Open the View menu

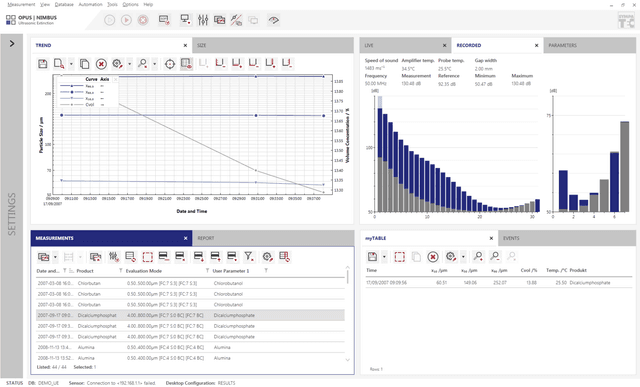(45, 4)
